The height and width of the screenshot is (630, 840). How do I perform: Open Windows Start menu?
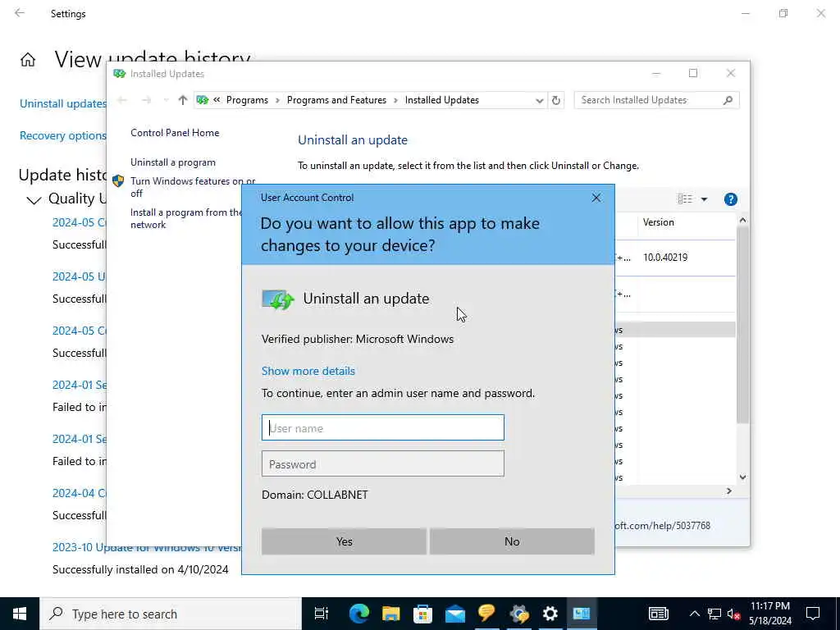pyautogui.click(x=20, y=614)
